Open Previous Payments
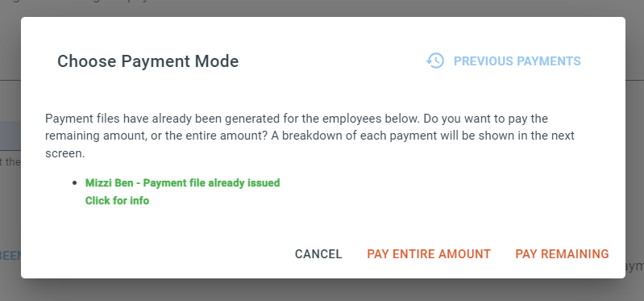 coord(504,61)
